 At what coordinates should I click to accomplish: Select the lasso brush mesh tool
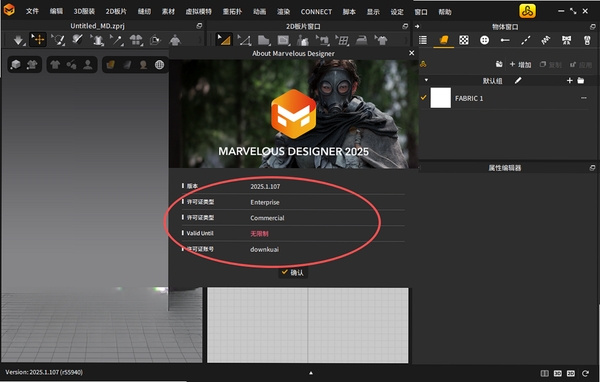[58, 40]
